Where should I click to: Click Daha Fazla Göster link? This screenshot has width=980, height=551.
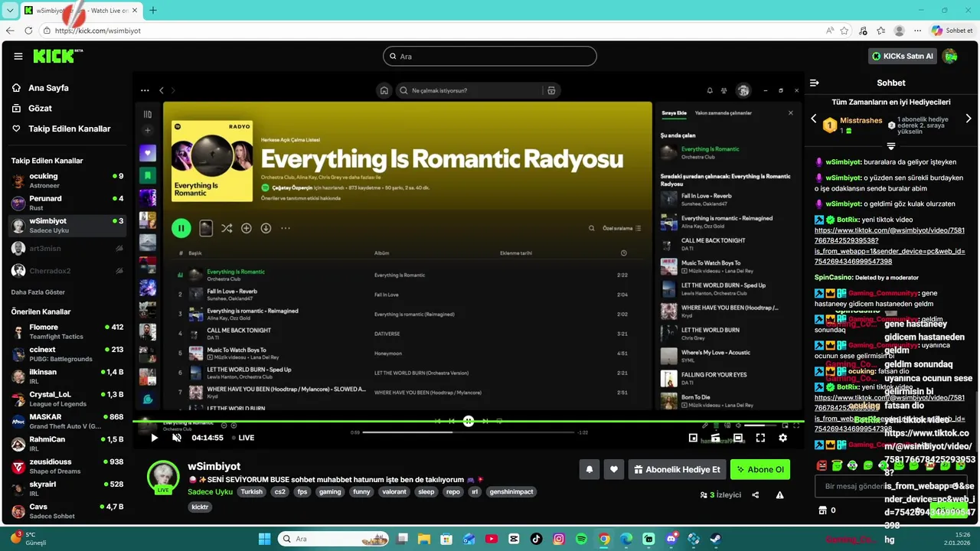(38, 292)
